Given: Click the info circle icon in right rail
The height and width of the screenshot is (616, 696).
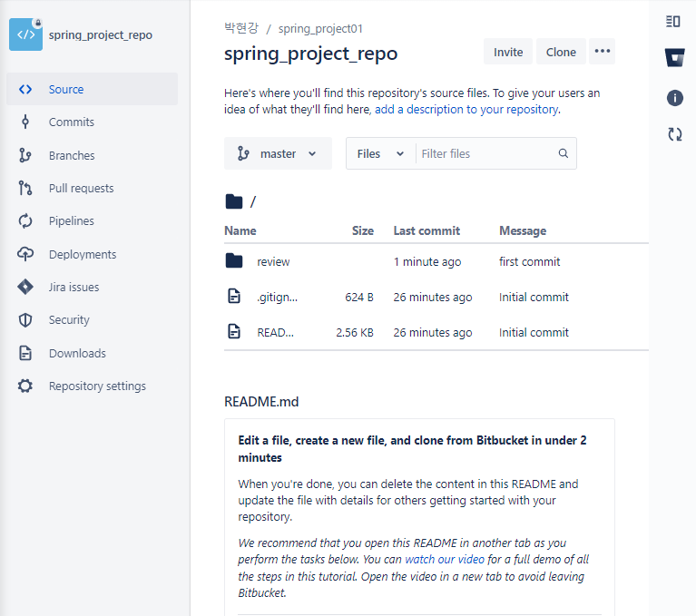Looking at the screenshot, I should (x=675, y=98).
